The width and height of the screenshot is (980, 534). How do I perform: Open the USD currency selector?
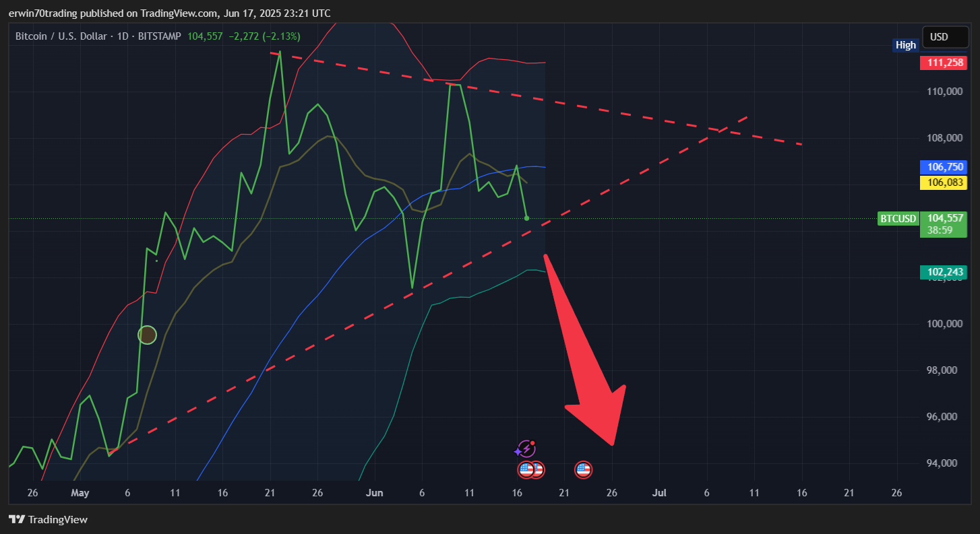[945, 37]
